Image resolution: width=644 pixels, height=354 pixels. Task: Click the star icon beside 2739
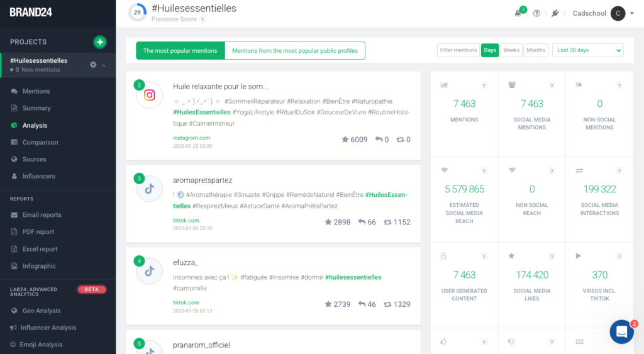328,304
